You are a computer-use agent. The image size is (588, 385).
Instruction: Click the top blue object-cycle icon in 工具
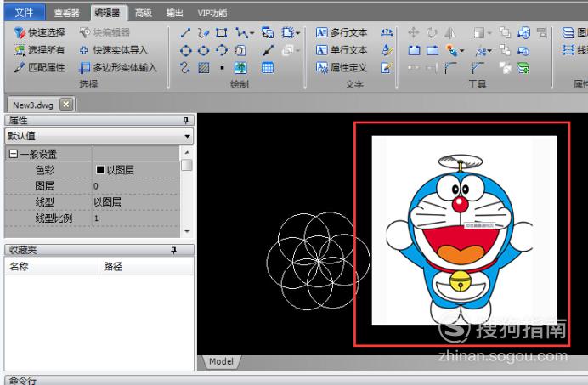pyautogui.click(x=523, y=32)
